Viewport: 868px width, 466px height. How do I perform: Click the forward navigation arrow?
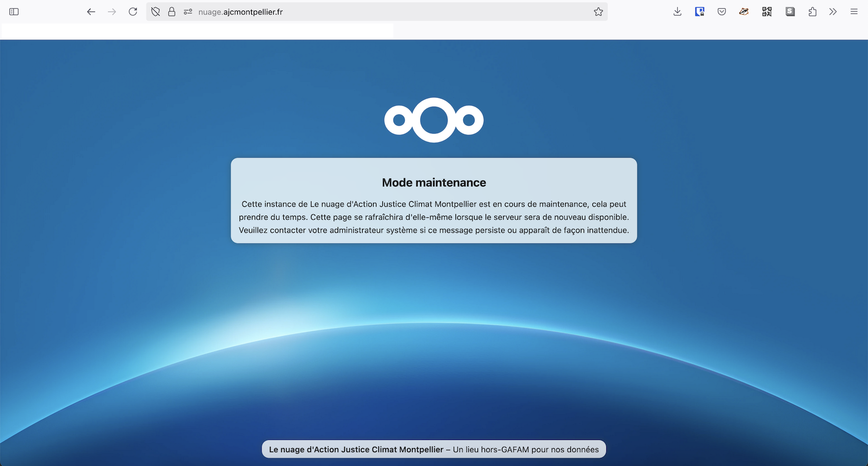[x=112, y=12]
